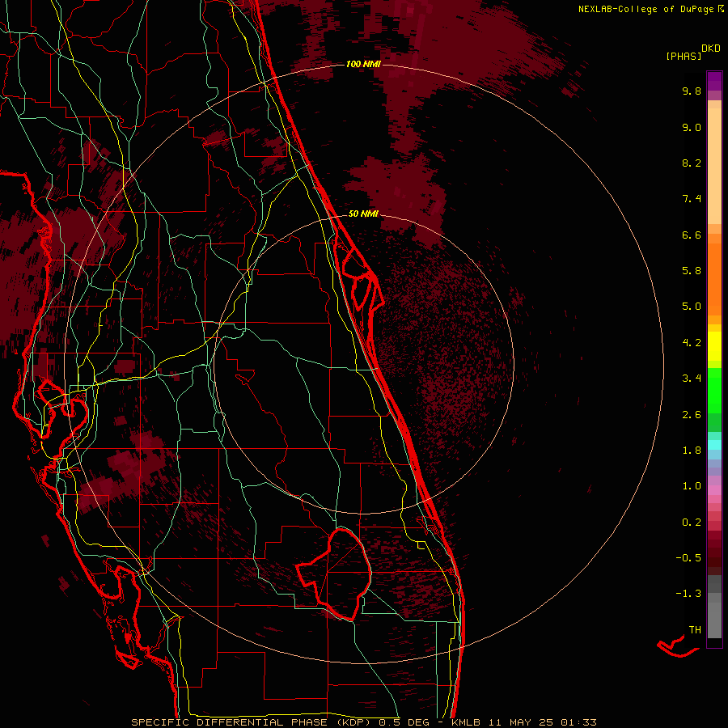This screenshot has width=728, height=728.
Task: Select the -1.3 scale value
Action: coord(688,594)
